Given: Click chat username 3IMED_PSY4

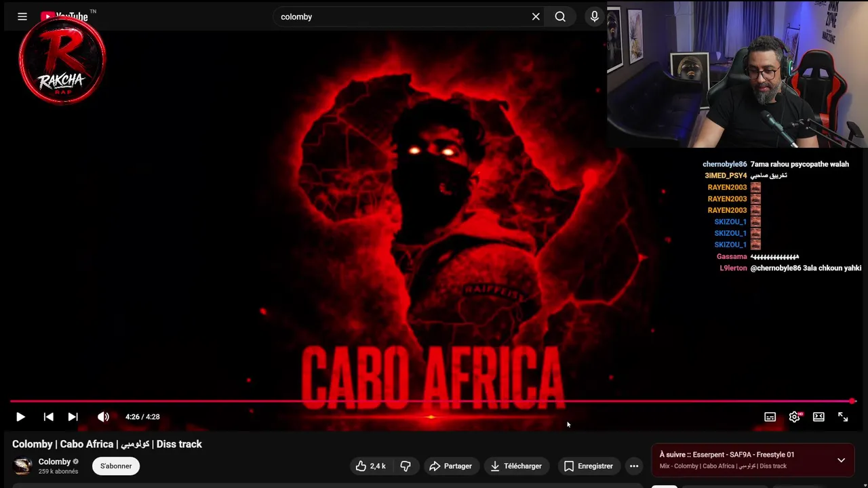Looking at the screenshot, I should pos(726,176).
